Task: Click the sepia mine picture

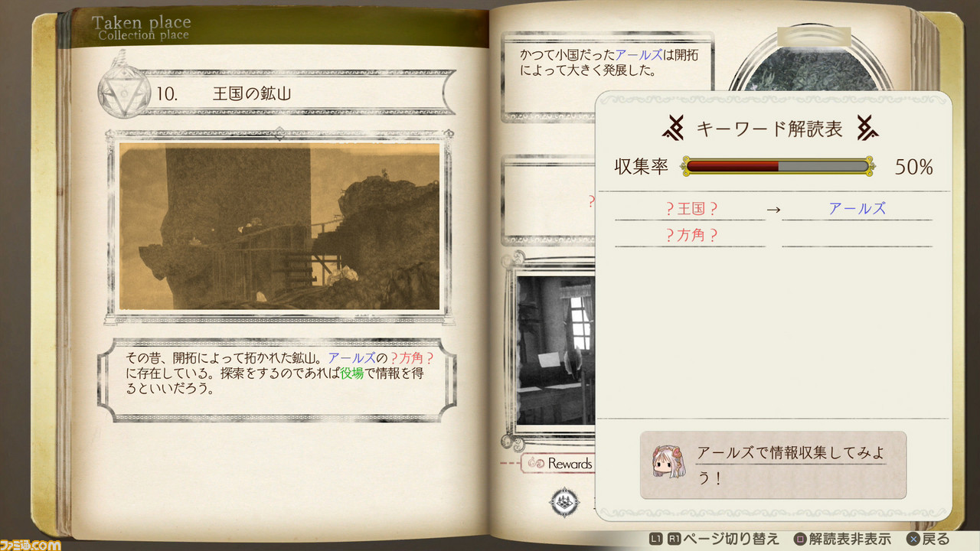Action: (279, 227)
